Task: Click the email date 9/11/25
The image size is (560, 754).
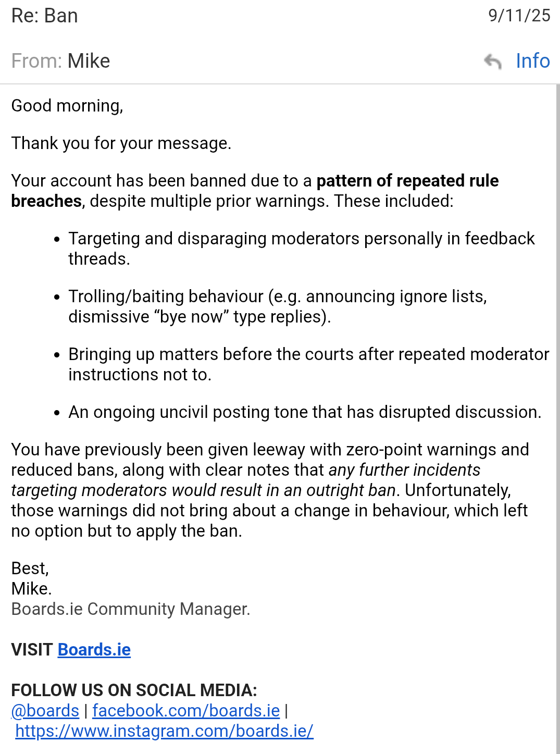Action: (x=519, y=16)
